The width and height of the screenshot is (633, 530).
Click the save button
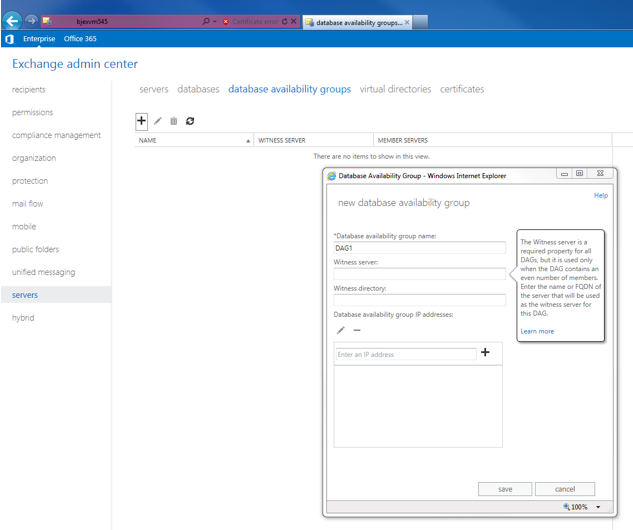click(x=505, y=489)
